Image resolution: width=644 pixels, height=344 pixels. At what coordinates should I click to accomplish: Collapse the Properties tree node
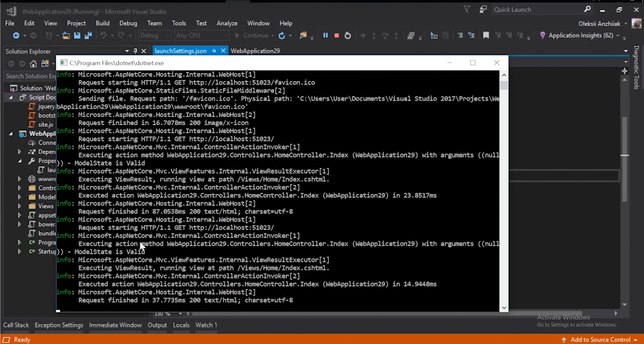pos(19,161)
